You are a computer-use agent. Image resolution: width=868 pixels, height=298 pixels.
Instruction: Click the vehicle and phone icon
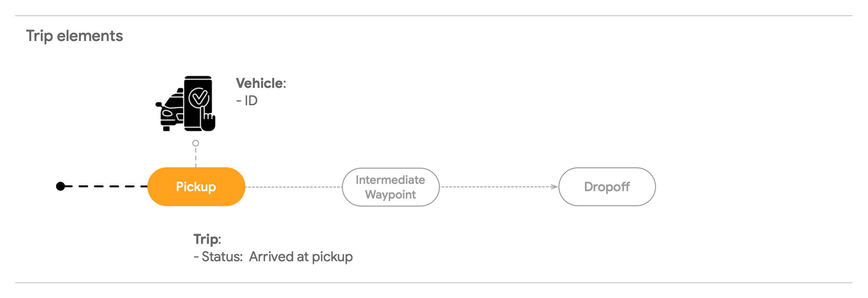click(185, 104)
